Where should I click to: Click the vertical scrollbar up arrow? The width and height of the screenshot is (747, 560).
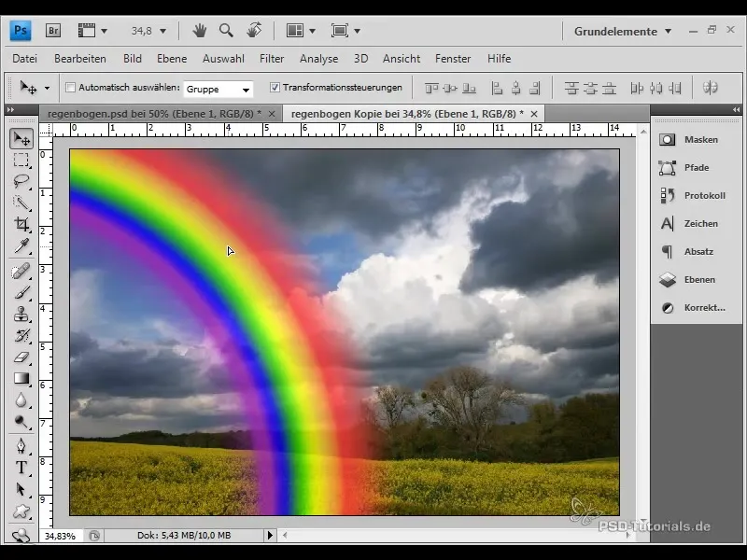(x=643, y=132)
